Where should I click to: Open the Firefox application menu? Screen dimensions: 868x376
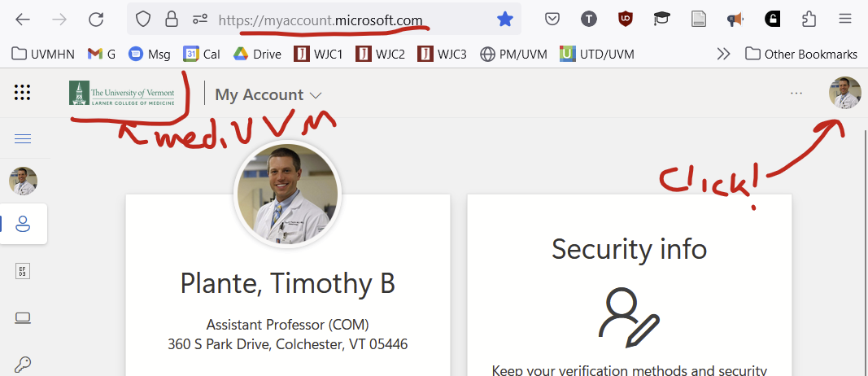point(844,20)
